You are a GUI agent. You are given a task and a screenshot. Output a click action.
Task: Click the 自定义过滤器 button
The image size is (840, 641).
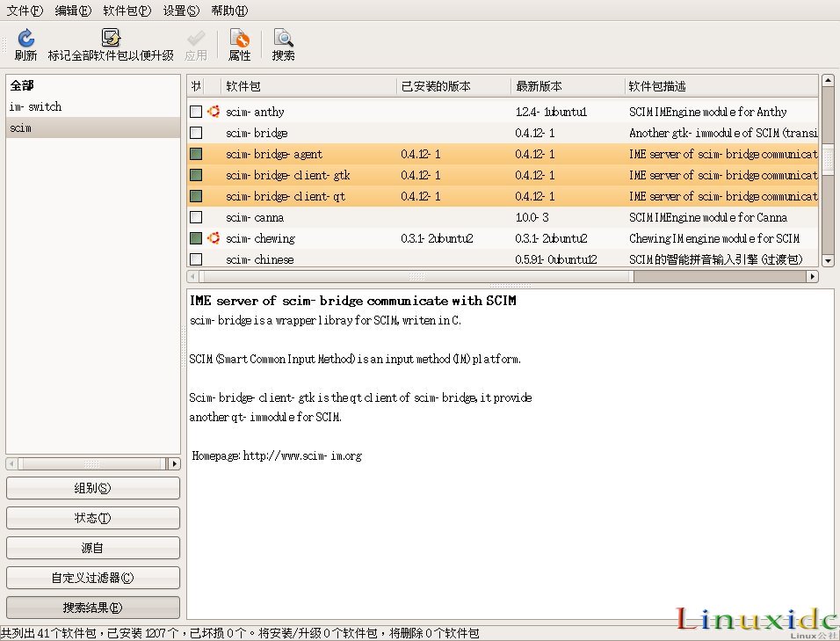tap(92, 578)
